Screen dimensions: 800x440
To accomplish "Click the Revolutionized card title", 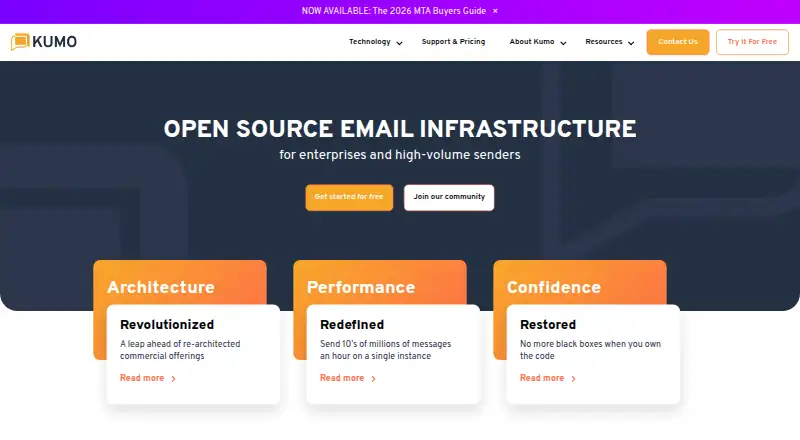I will pos(167,325).
